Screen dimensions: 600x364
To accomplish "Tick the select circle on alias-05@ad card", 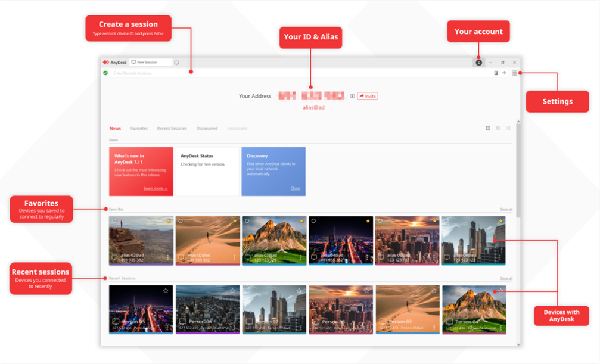I will [x=380, y=221].
